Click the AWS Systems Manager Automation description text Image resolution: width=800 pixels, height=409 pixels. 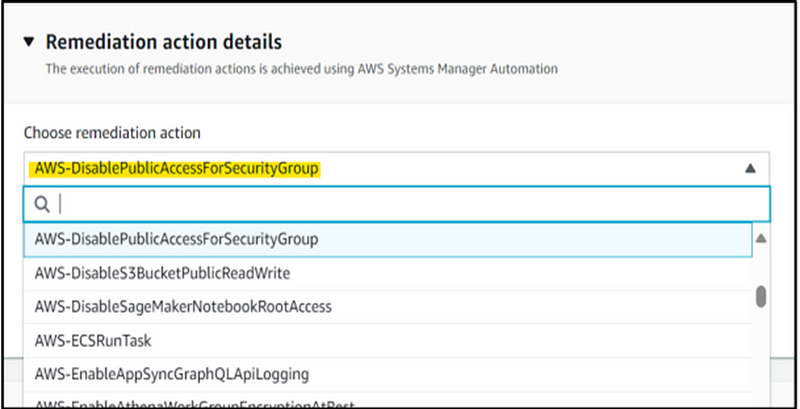click(x=302, y=68)
